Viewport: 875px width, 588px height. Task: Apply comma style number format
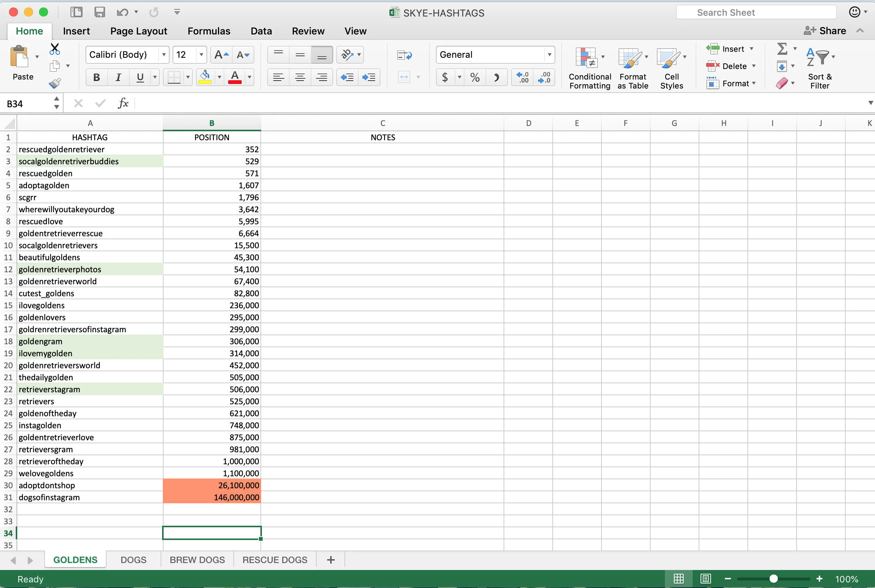pyautogui.click(x=496, y=77)
